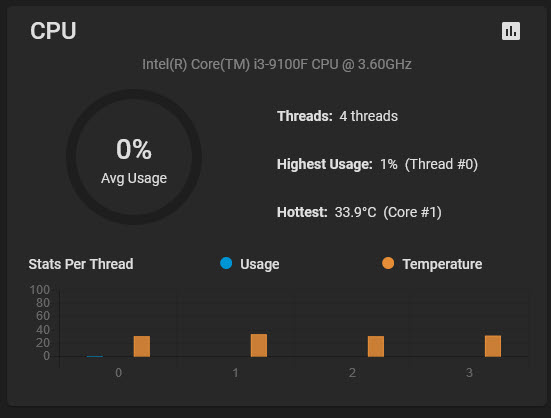
Task: Click x-axis label 2 in chart
Action: point(352,373)
